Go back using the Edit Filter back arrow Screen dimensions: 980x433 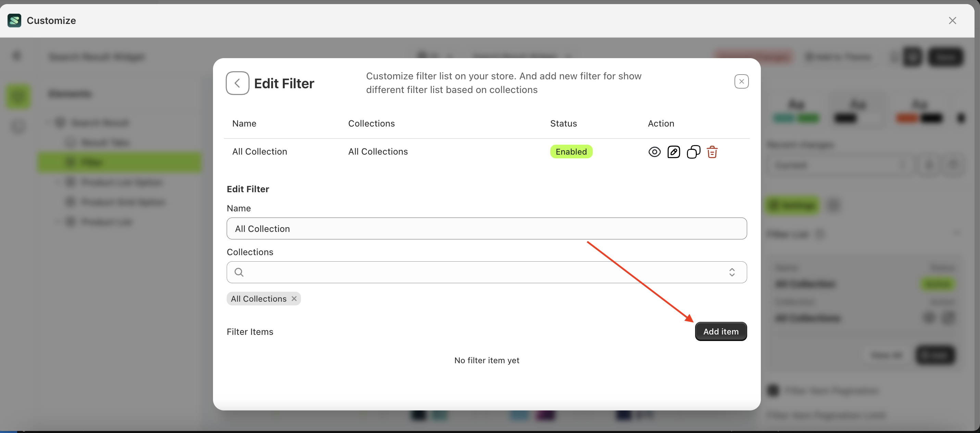click(x=237, y=83)
